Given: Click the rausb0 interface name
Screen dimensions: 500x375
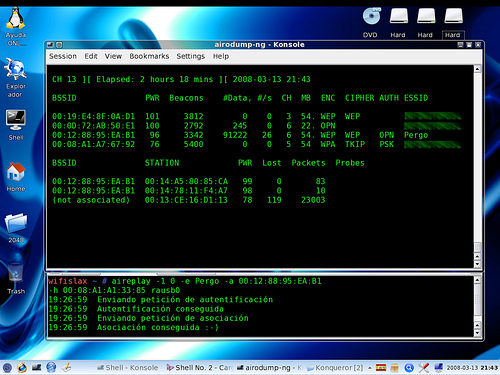Looking at the screenshot, I should 166,290.
